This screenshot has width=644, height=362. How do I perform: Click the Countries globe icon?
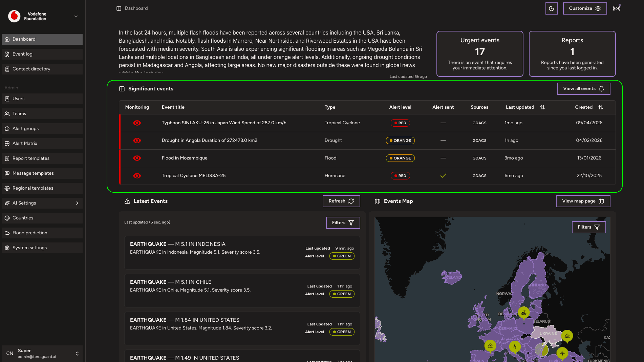point(7,218)
